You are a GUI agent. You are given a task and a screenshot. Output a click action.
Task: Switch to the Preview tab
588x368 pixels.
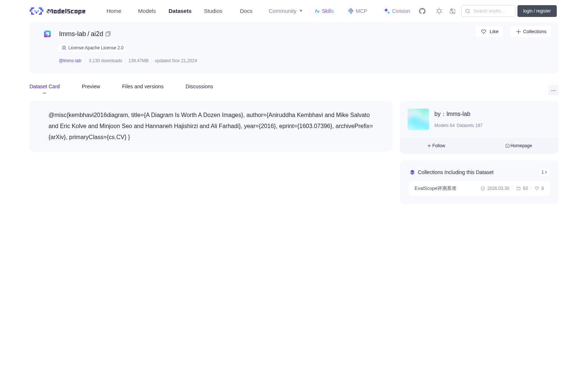coord(91,86)
